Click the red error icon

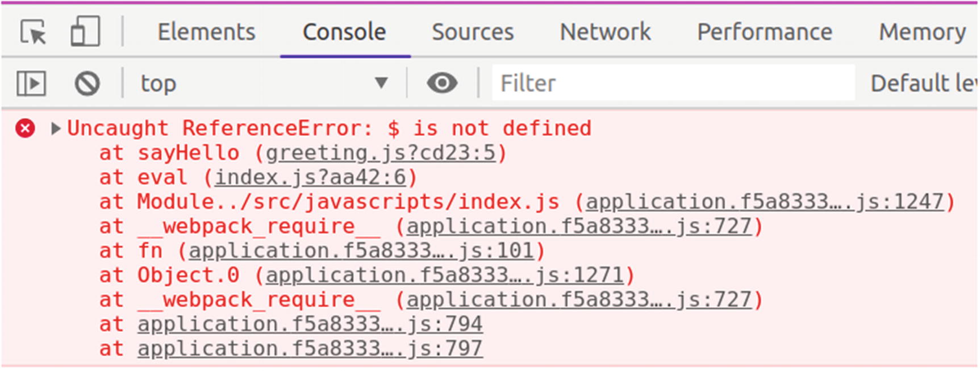coord(25,128)
